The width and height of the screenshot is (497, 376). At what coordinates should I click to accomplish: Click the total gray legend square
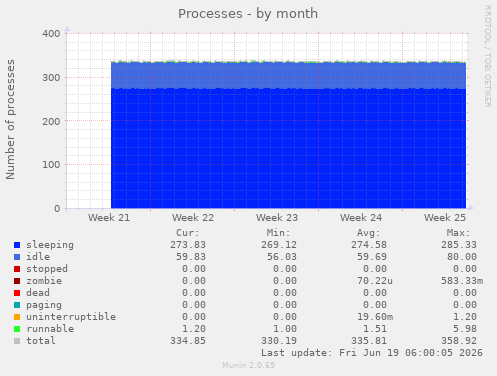[x=17, y=341]
